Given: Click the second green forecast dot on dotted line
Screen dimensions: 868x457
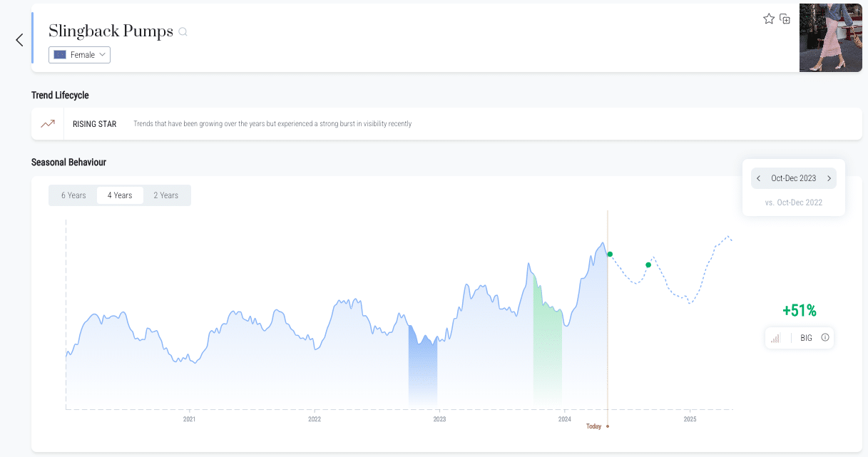Looking at the screenshot, I should [648, 265].
